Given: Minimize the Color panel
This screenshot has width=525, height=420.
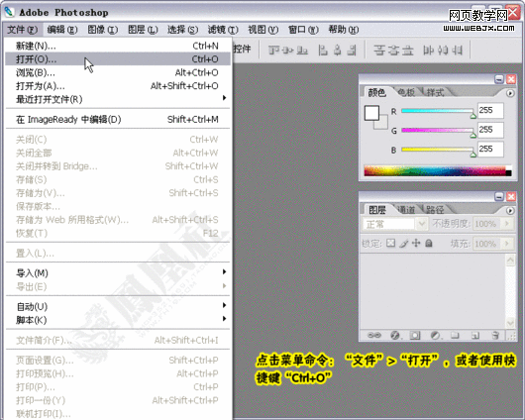Looking at the screenshot, I should (x=499, y=79).
